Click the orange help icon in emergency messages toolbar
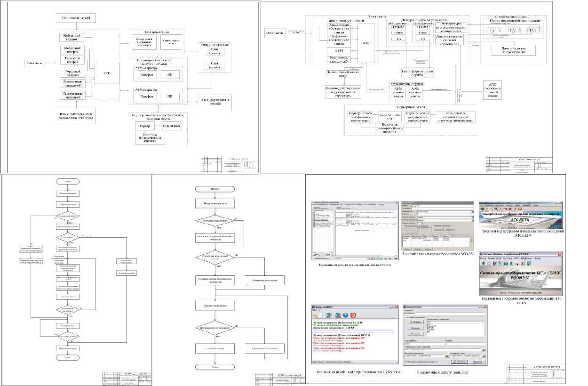This screenshot has height=386, width=588. click(519, 209)
